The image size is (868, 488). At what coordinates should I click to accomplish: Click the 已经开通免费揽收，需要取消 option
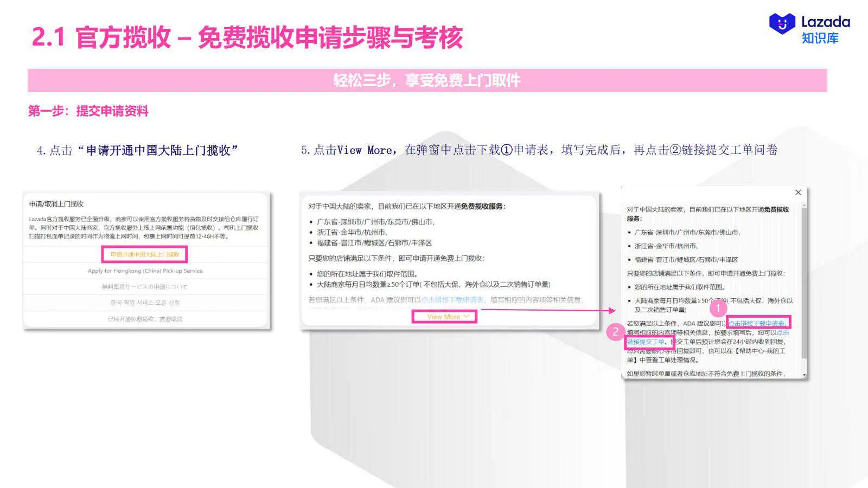pyautogui.click(x=145, y=318)
